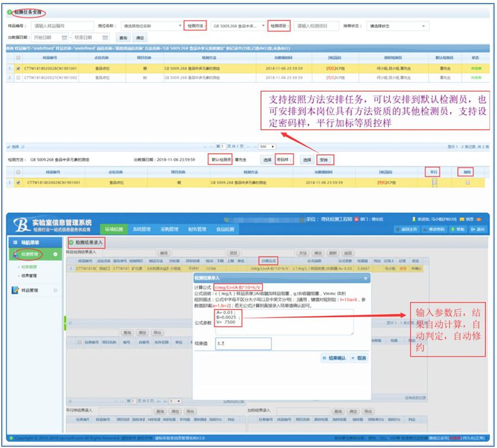
Task: Open the 消息 messages icon
Action: click(462, 219)
